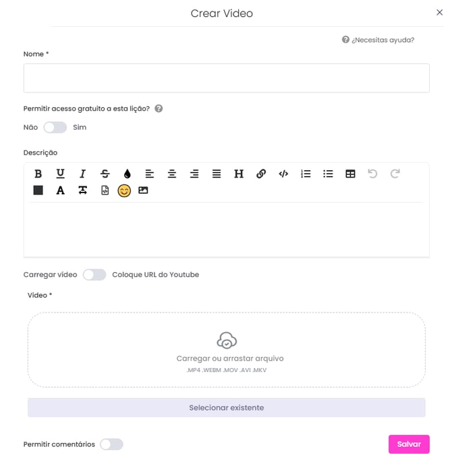Insert a hyperlink in description
Viewport: 452px width, 476px height.
pyautogui.click(x=261, y=174)
